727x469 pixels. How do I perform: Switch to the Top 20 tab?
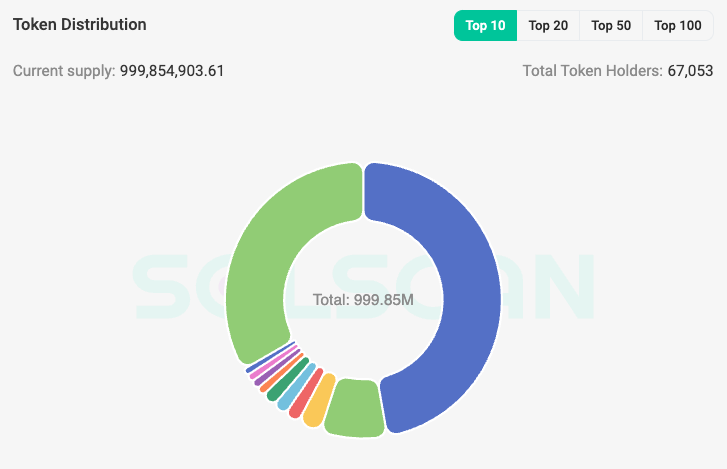[x=548, y=25]
